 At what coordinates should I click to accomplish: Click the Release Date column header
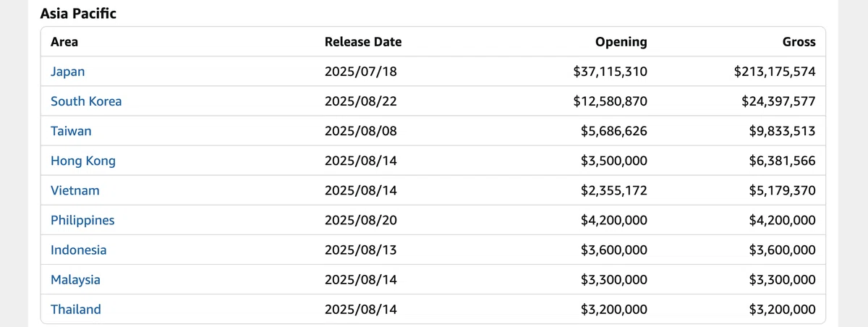[x=363, y=42]
